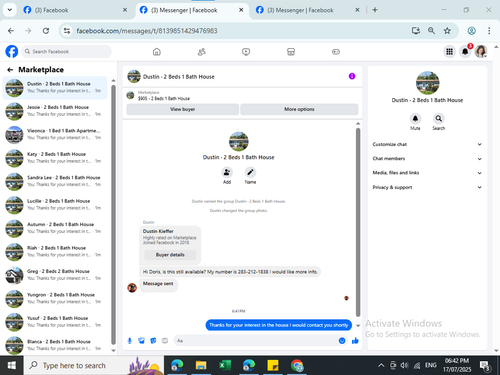The width and height of the screenshot is (500, 375).
Task: Click the conversation list scrollbar
Action: click(x=113, y=215)
